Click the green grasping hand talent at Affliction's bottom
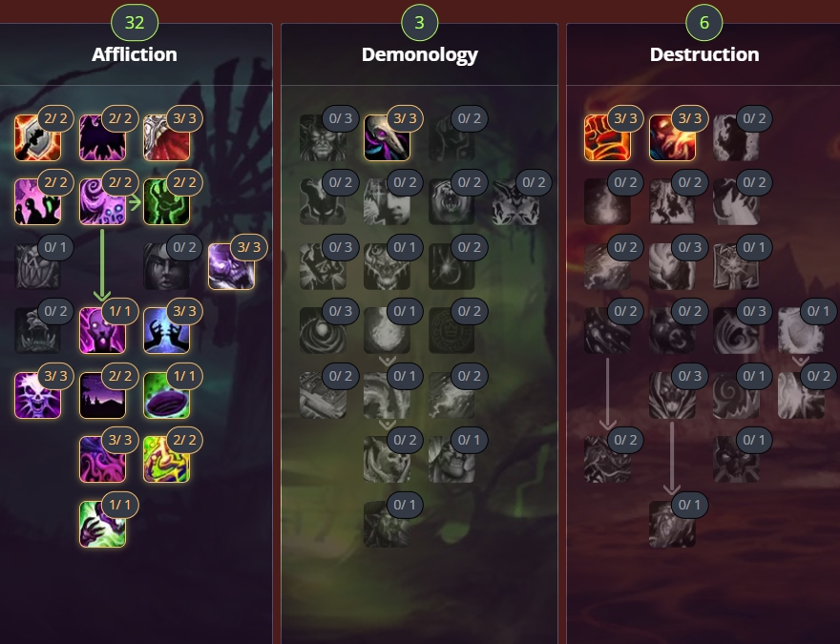This screenshot has height=644, width=840. [x=102, y=524]
